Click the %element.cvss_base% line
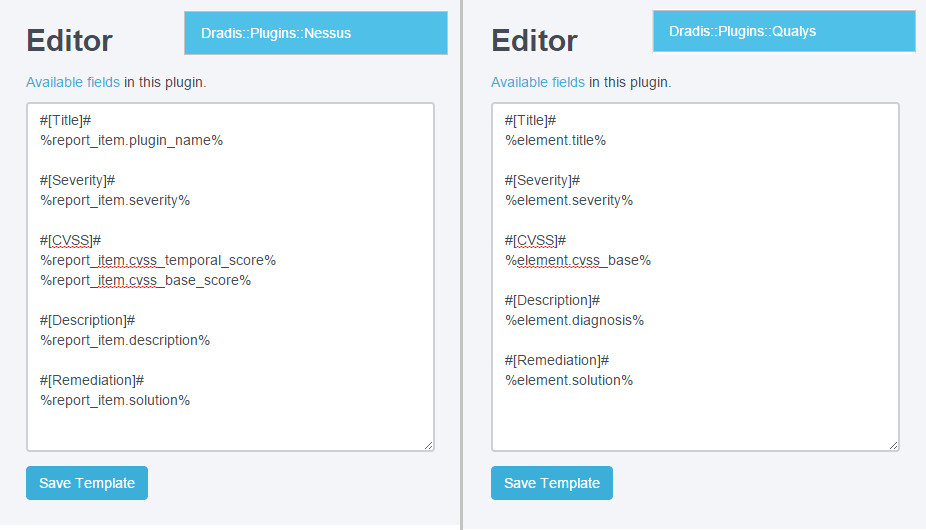This screenshot has width=926, height=530. click(577, 260)
